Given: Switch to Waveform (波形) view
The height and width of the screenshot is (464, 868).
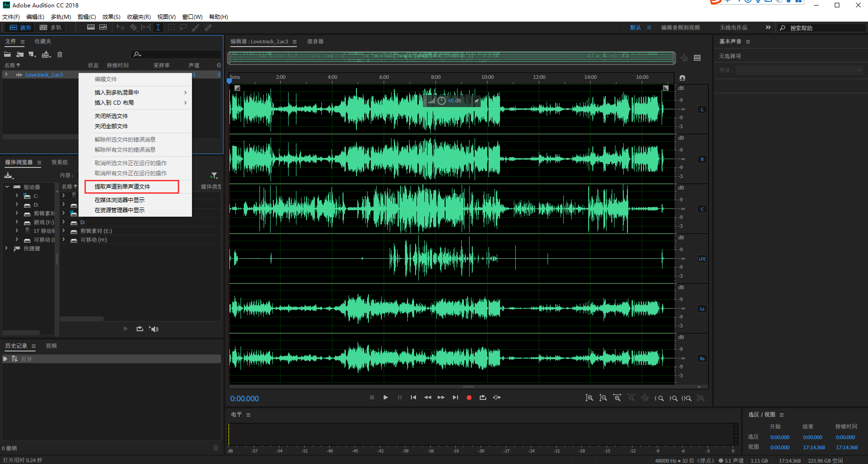Looking at the screenshot, I should (20, 28).
